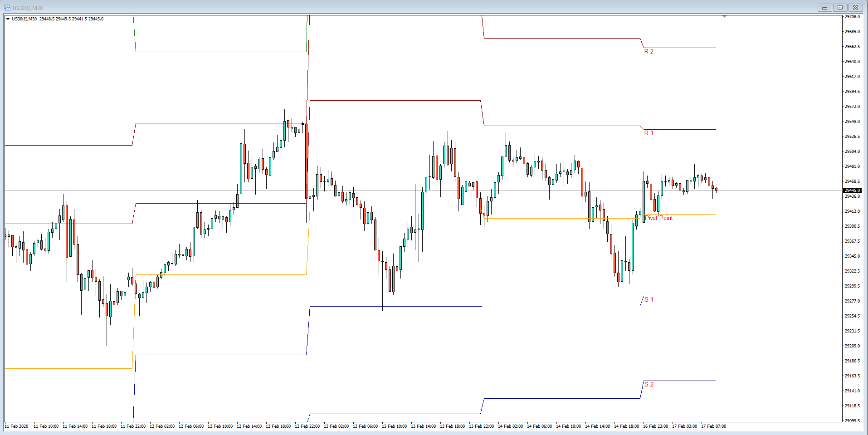Select the R 2 resistance label
This screenshot has width=868, height=435.
click(x=649, y=52)
